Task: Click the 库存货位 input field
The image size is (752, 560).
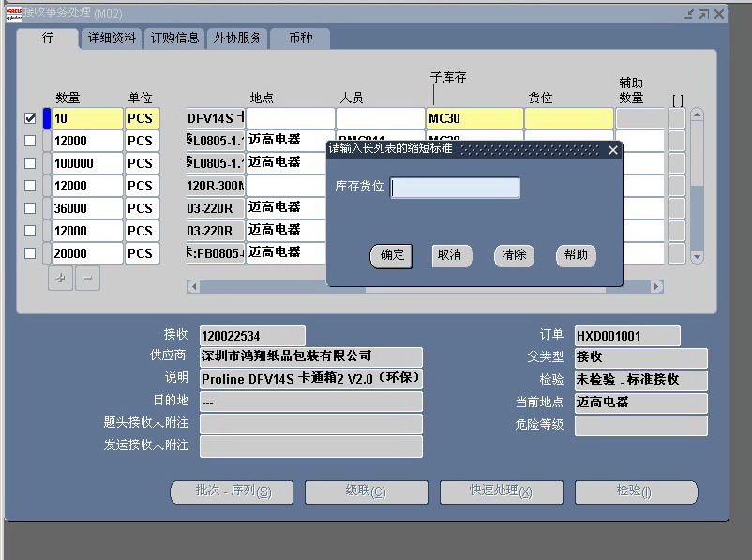Action: [455, 188]
